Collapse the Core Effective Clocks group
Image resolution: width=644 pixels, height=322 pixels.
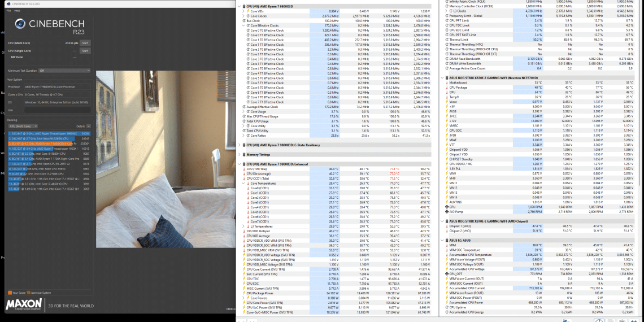click(243, 25)
